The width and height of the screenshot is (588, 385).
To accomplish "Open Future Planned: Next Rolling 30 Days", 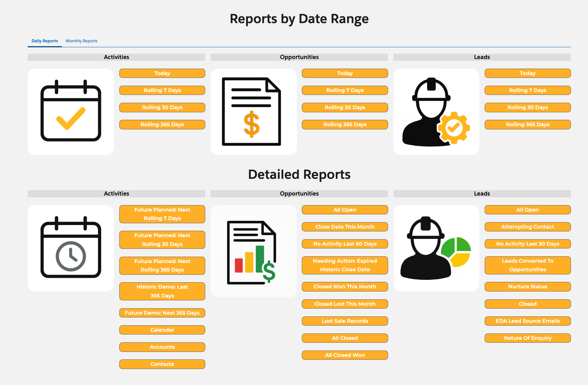I will [162, 240].
